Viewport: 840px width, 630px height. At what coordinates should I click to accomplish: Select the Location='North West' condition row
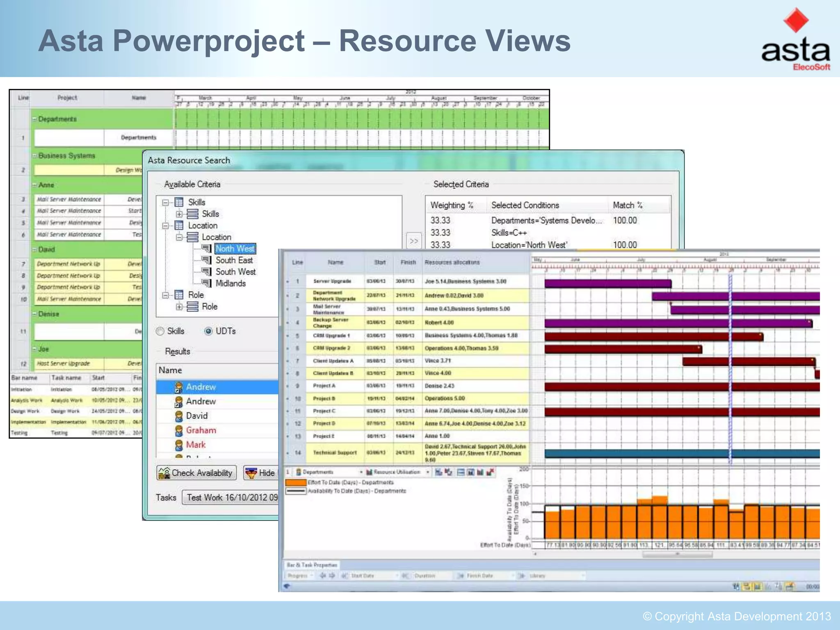point(548,245)
